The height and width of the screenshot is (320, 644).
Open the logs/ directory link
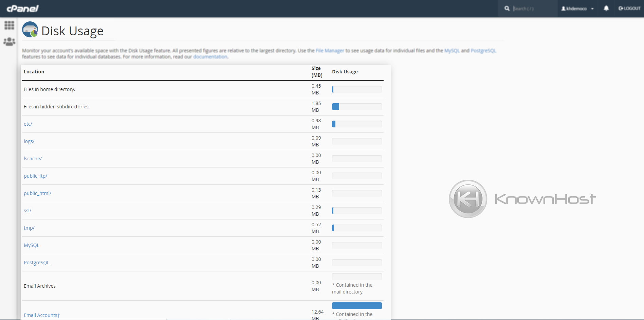pos(29,141)
